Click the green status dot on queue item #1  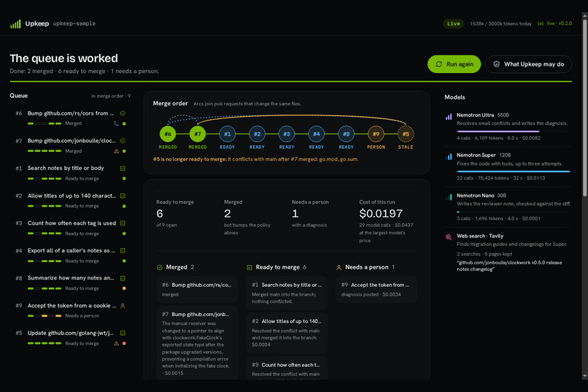click(124, 179)
